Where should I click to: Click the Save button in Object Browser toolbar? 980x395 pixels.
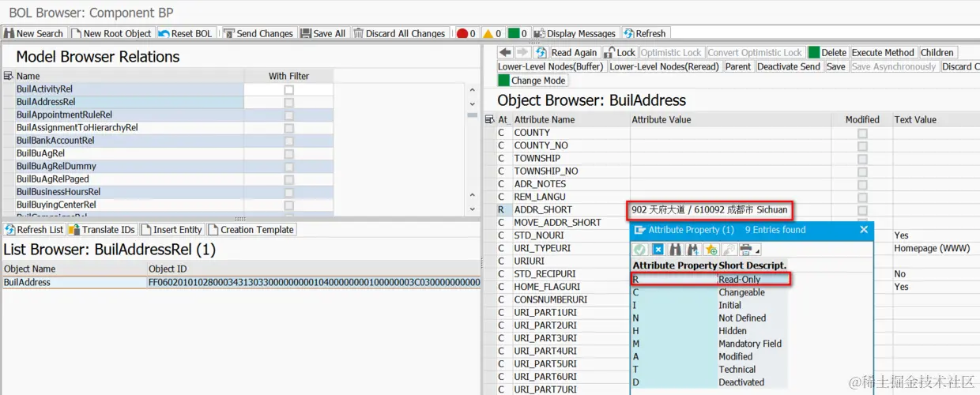pyautogui.click(x=836, y=66)
